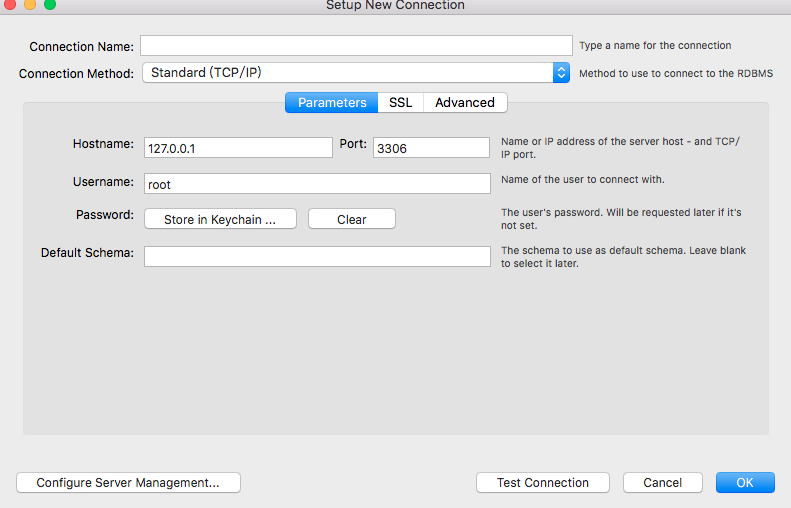Screen dimensions: 791x508
Task: Switch to the Parameters tab
Action: coord(332,103)
